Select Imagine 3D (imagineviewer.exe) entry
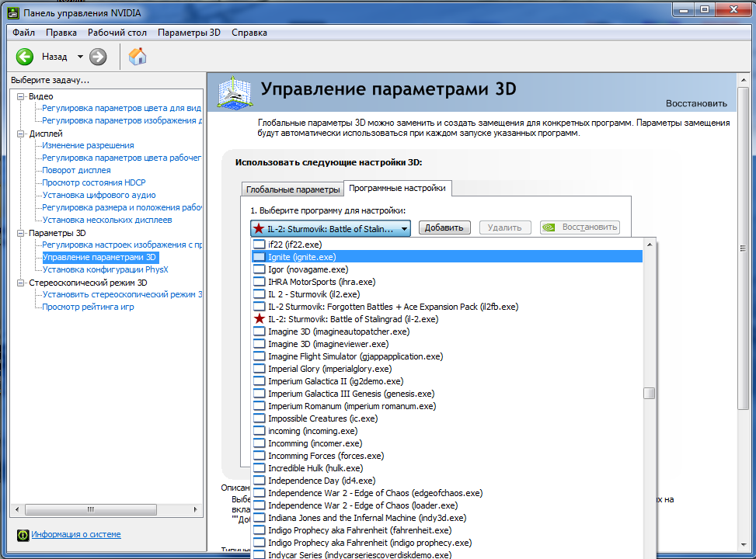This screenshot has height=559, width=756. click(x=447, y=344)
